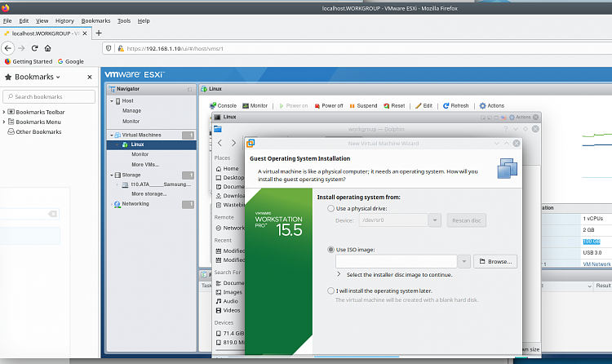
Task: Select Use ISO image option
Action: click(x=331, y=250)
